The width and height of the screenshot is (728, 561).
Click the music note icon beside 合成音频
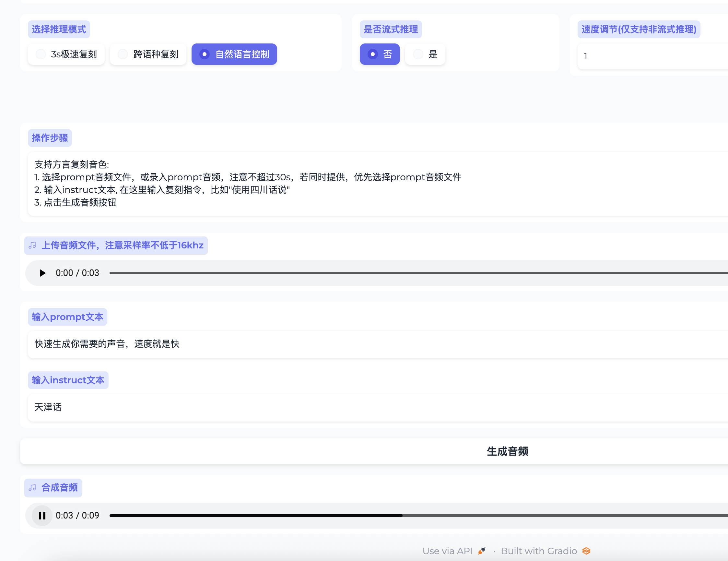click(x=32, y=488)
